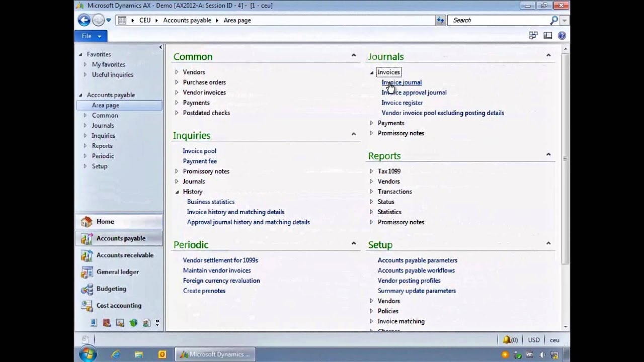Click the green globe module shortcut icon
The width and height of the screenshot is (644, 362).
(133, 323)
